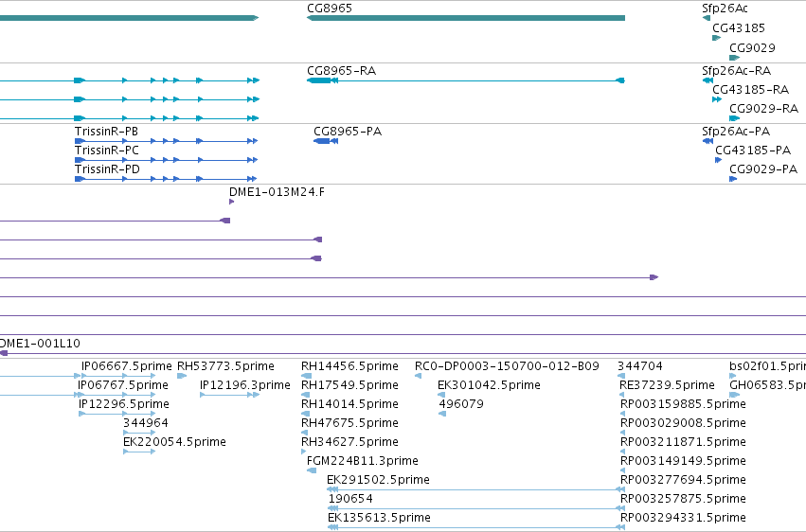Pick the RH47675.5prime EST label
806x532 pixels.
pyautogui.click(x=349, y=424)
